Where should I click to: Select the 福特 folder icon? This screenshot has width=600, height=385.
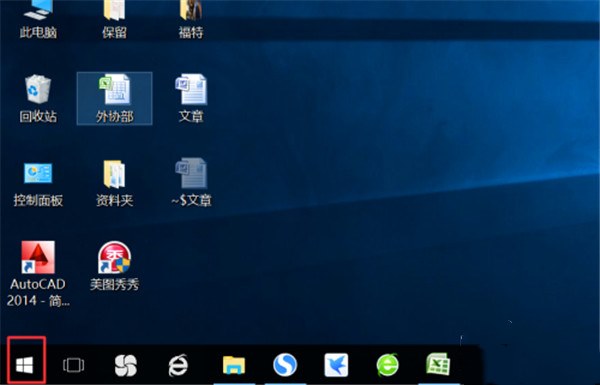[191, 9]
